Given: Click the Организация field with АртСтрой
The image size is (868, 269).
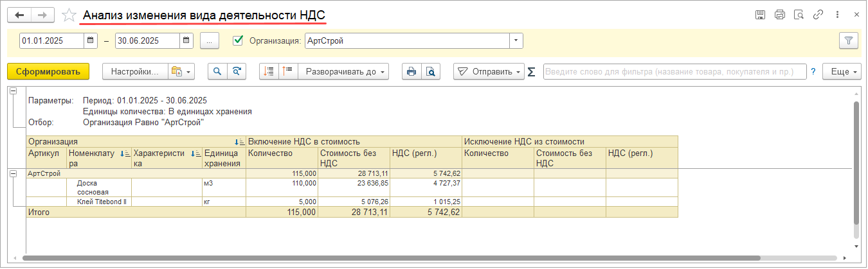Looking at the screenshot, I should click(x=407, y=40).
